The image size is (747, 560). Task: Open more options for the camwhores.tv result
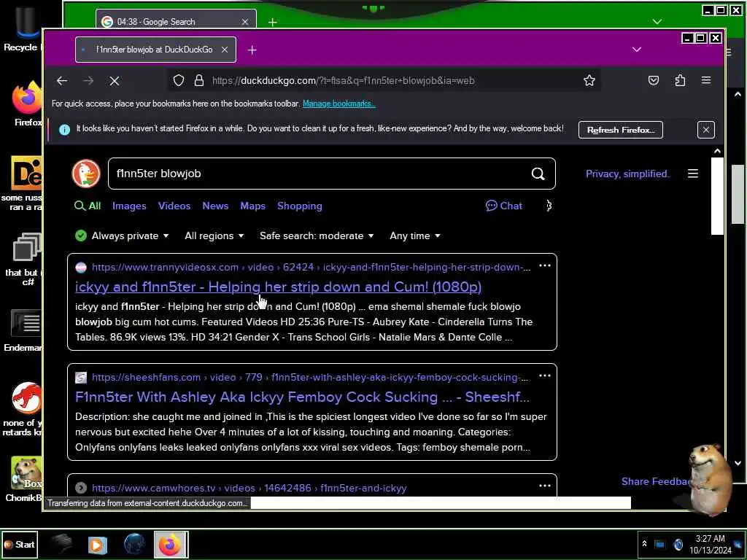[x=544, y=486]
